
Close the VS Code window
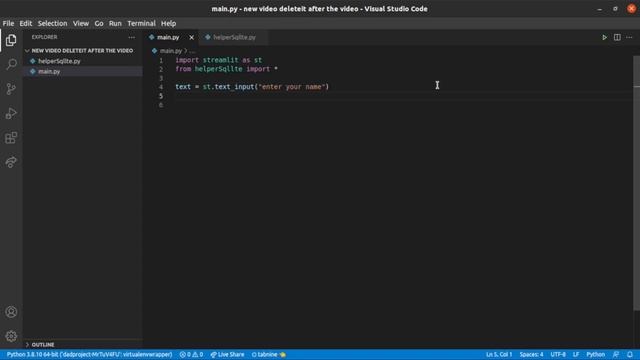631,9
